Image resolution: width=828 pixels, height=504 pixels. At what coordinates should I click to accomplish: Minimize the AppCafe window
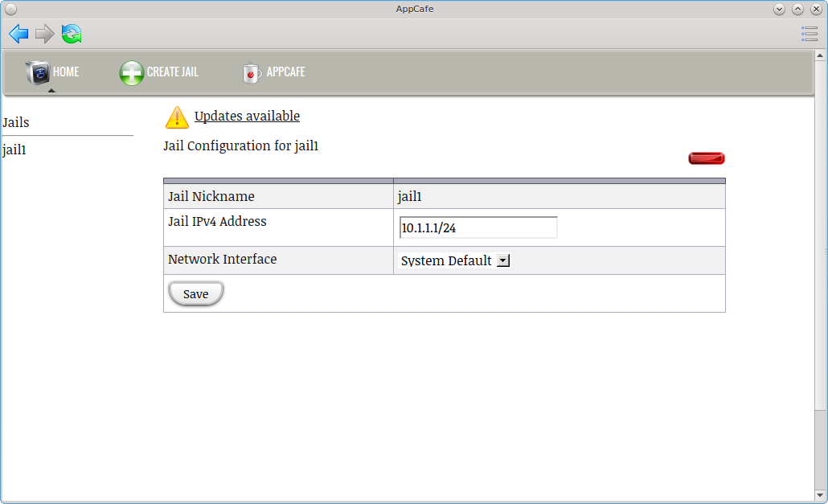click(x=779, y=9)
